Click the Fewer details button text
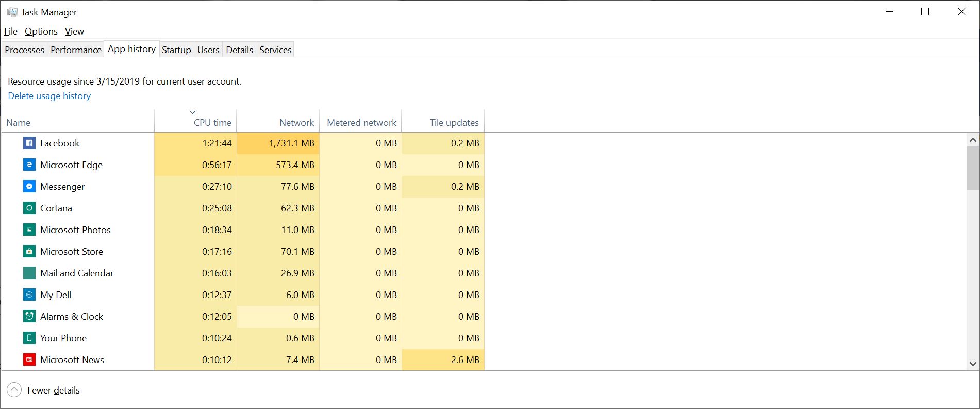980x409 pixels. pyautogui.click(x=54, y=390)
